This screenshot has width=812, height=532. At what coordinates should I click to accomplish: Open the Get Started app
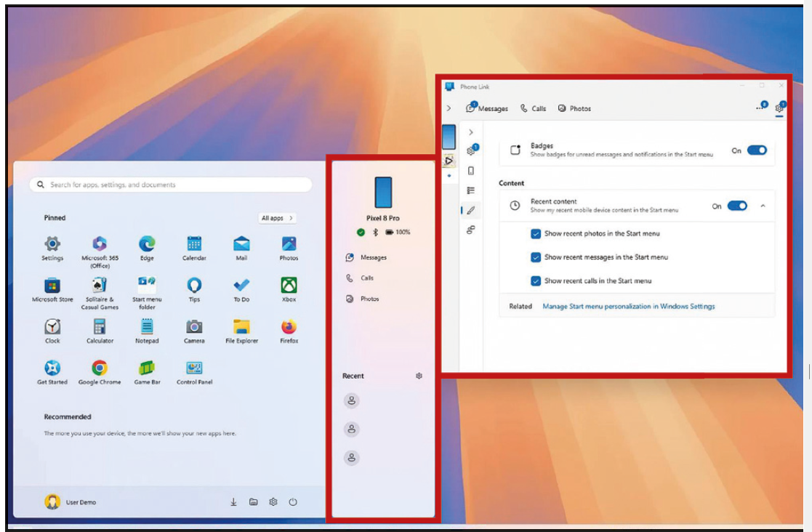click(52, 372)
